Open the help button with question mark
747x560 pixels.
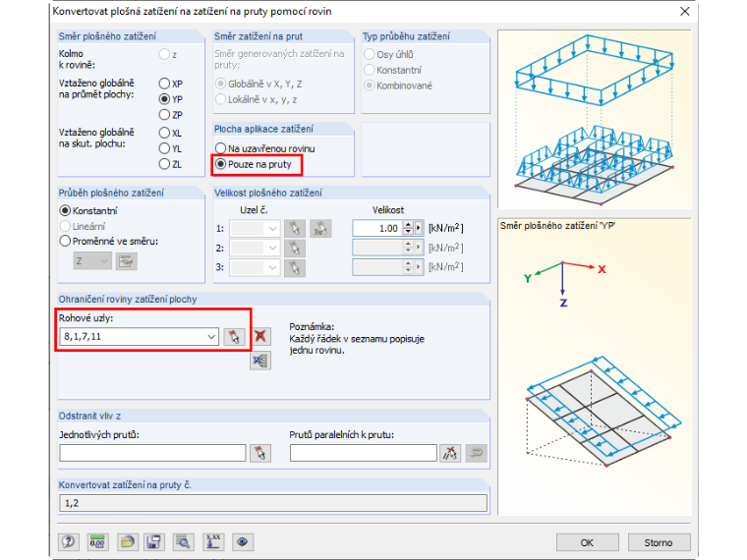tap(69, 542)
